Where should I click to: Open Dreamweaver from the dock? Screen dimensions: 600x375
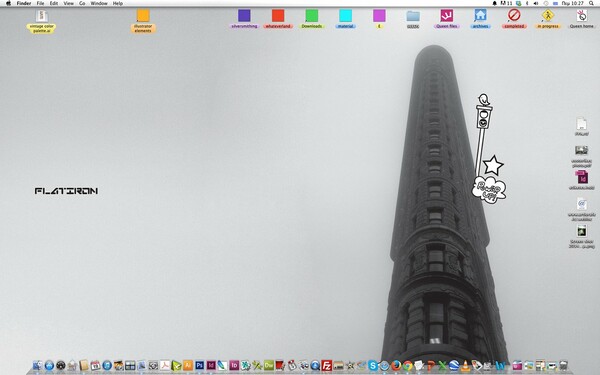pos(269,365)
